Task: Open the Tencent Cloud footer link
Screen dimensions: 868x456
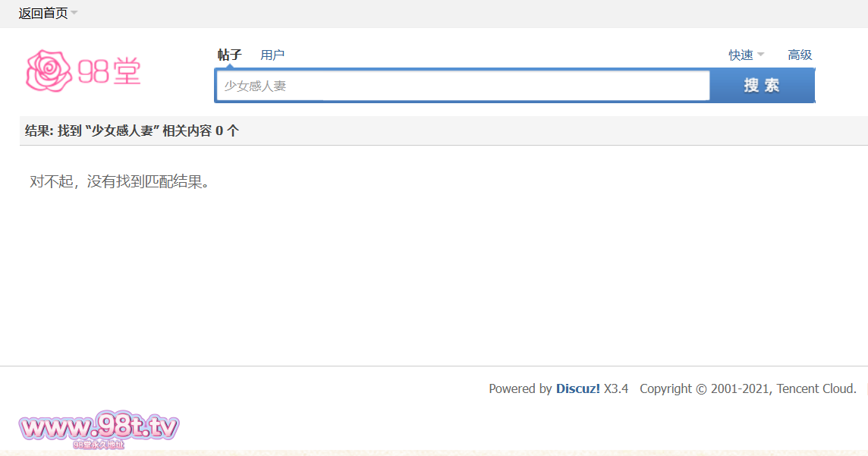Action: point(816,388)
